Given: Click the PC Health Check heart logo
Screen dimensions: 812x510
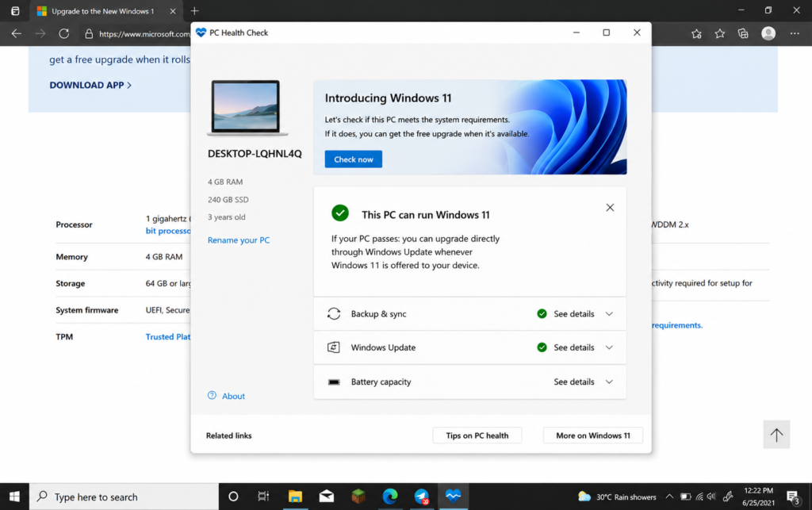Looking at the screenshot, I should [201, 33].
